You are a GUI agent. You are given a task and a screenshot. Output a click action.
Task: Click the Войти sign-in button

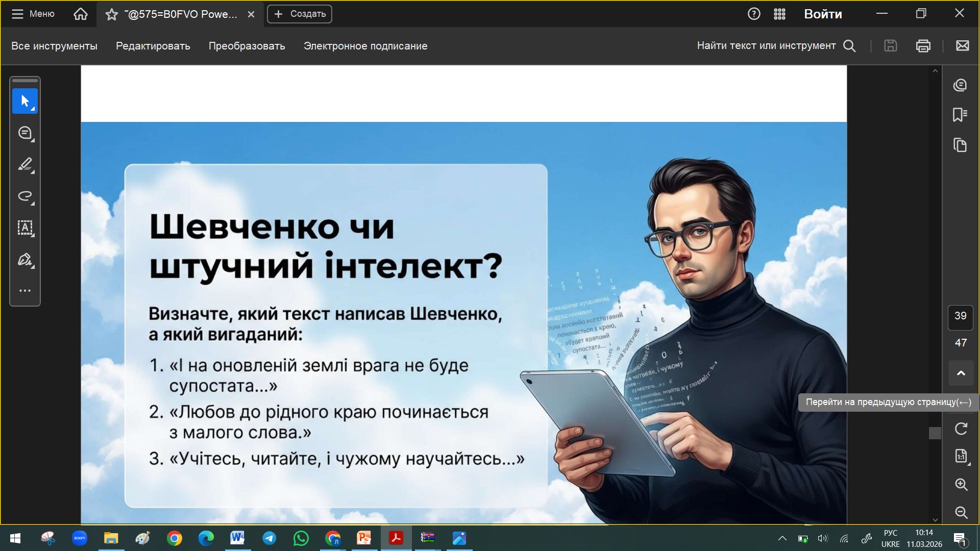(823, 14)
